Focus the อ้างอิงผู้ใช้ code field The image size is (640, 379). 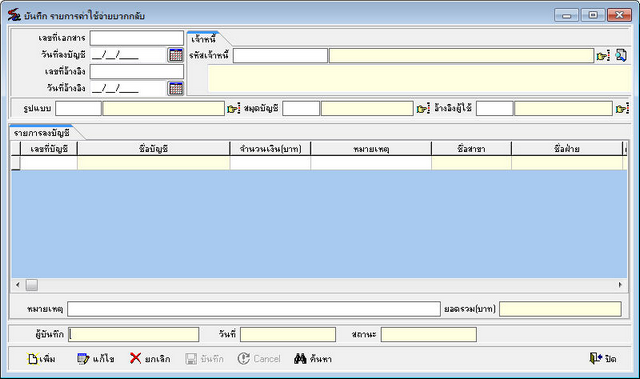tap(495, 109)
